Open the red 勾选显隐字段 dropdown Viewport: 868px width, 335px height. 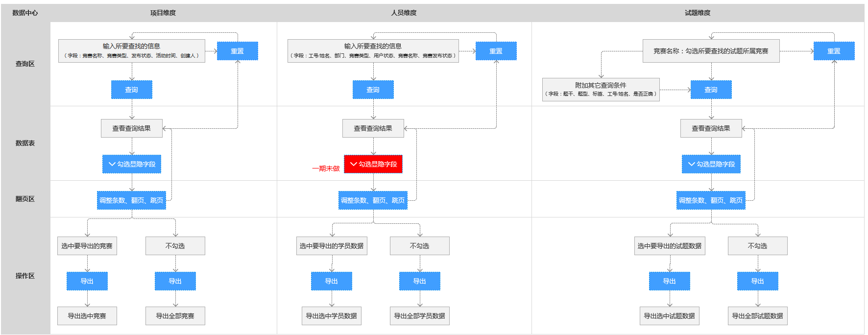(x=373, y=164)
